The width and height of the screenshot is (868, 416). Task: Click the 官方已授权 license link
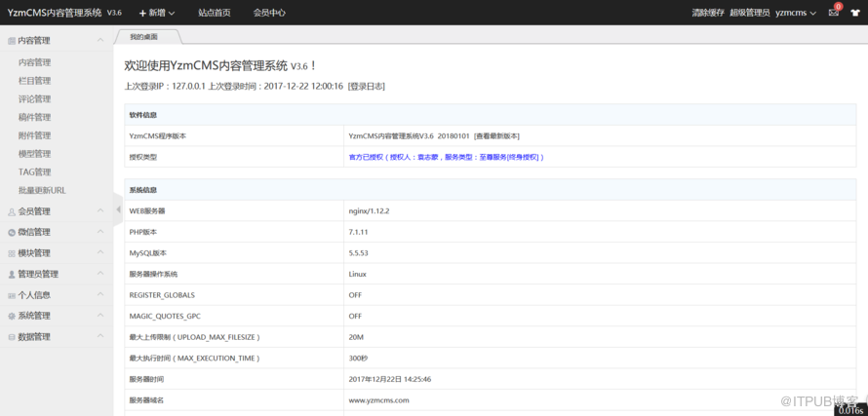[x=446, y=157]
